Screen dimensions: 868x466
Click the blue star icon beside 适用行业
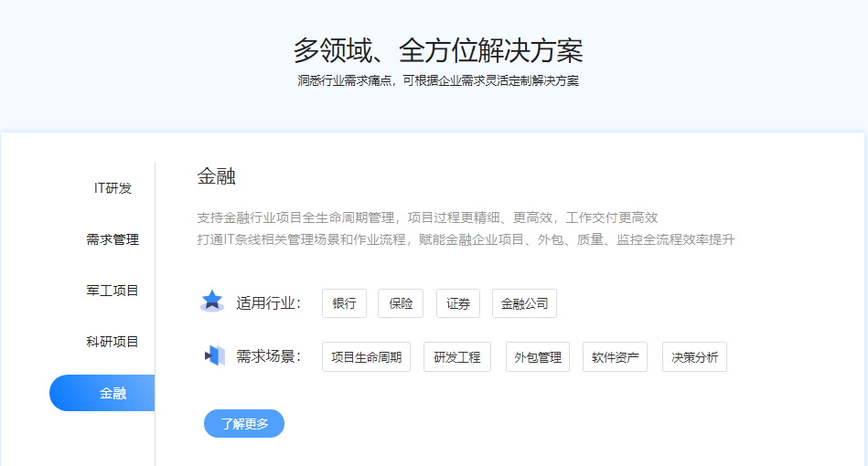(212, 302)
